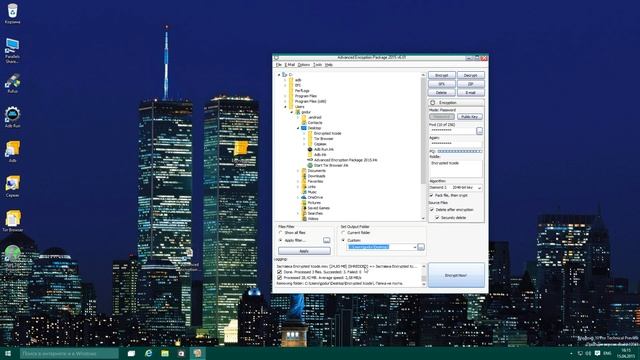Select the Apply filter radio button
The image size is (640, 360).
point(280,240)
